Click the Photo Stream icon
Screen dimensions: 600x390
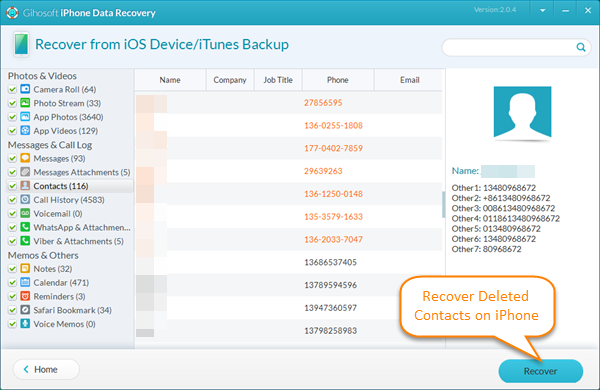click(x=25, y=103)
